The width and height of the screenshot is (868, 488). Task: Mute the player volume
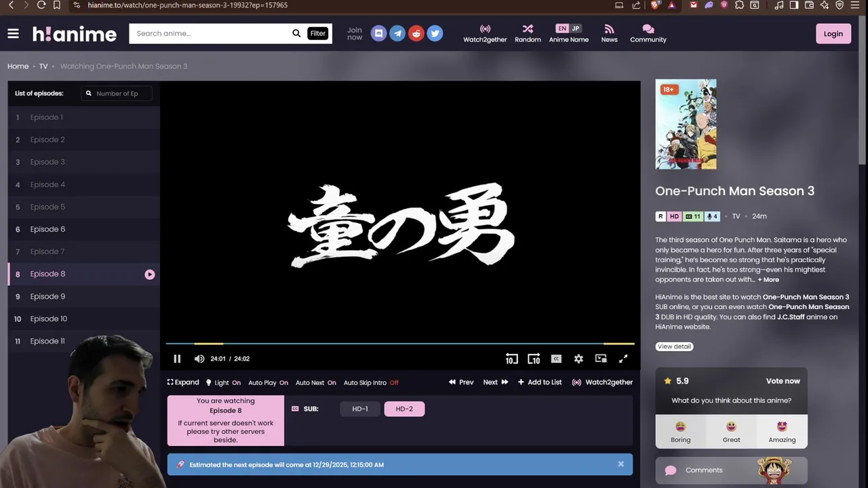click(x=199, y=359)
